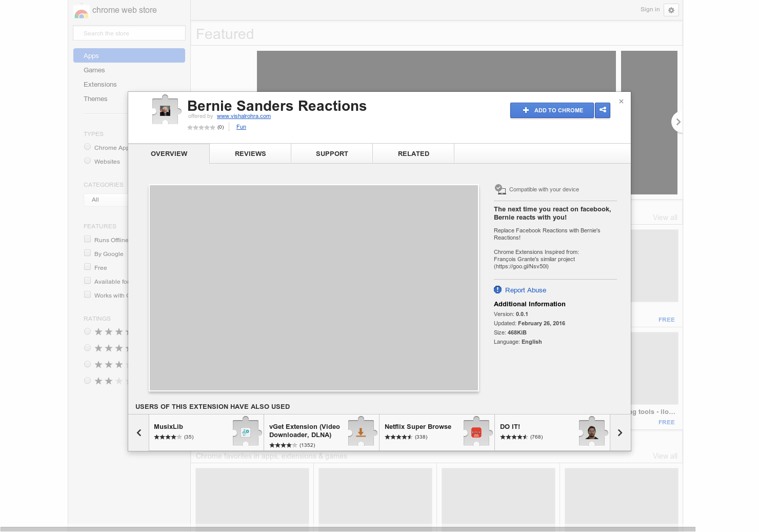Open the All categories dropdown

(106, 200)
